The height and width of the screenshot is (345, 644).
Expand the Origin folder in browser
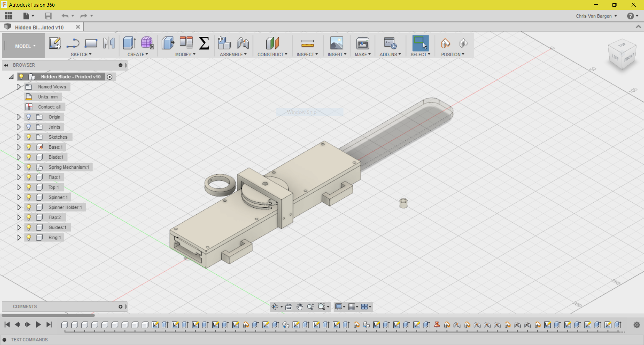[x=19, y=117]
